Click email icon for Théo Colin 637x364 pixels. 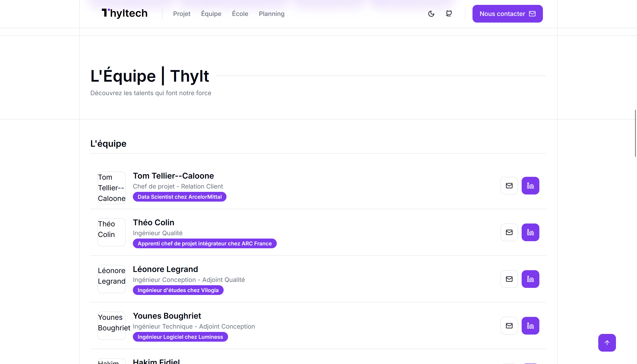pos(509,232)
